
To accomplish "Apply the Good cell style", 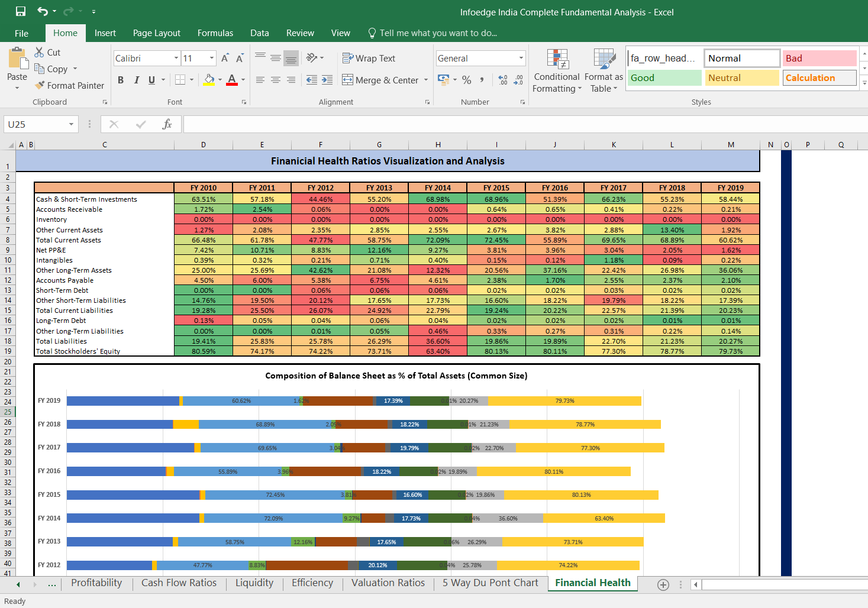I will pyautogui.click(x=664, y=77).
